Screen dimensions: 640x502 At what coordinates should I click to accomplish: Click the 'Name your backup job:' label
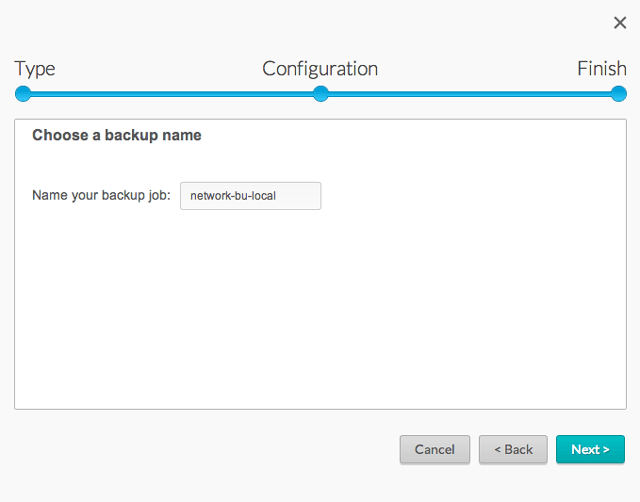click(101, 196)
